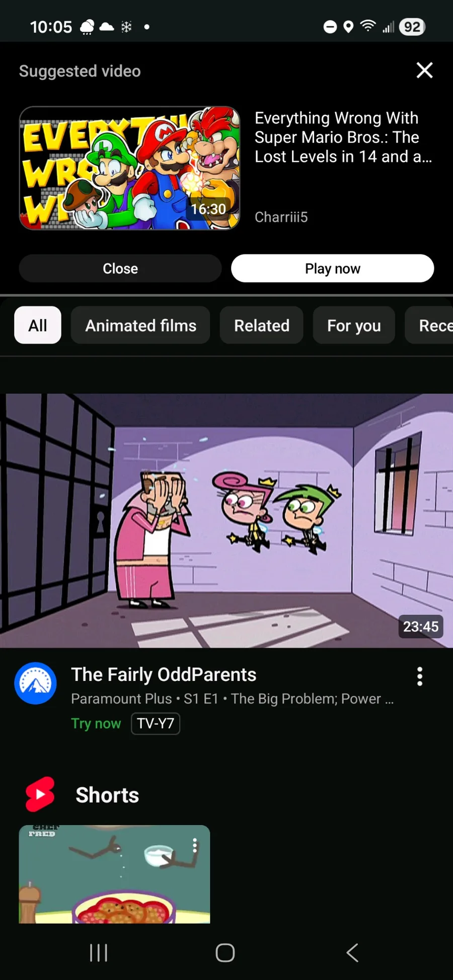Image resolution: width=453 pixels, height=980 pixels.
Task: Open the Paramount Plus channel avatar
Action: pyautogui.click(x=35, y=683)
